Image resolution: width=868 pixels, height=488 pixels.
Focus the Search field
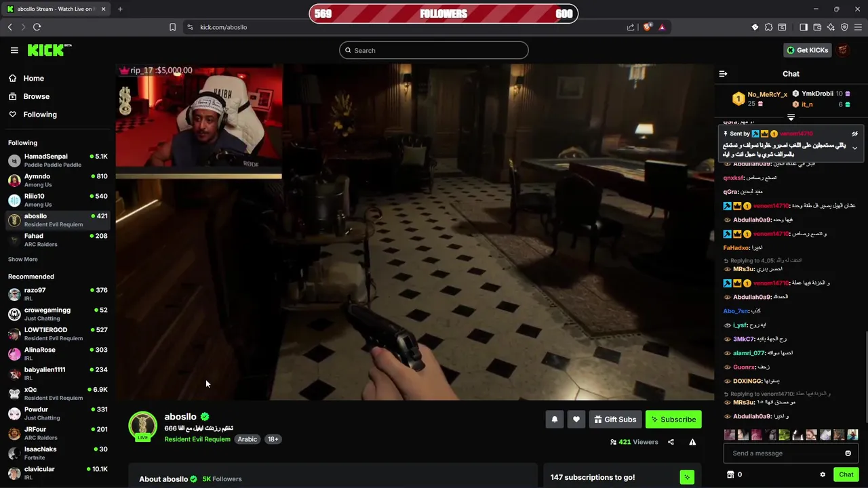click(x=434, y=50)
